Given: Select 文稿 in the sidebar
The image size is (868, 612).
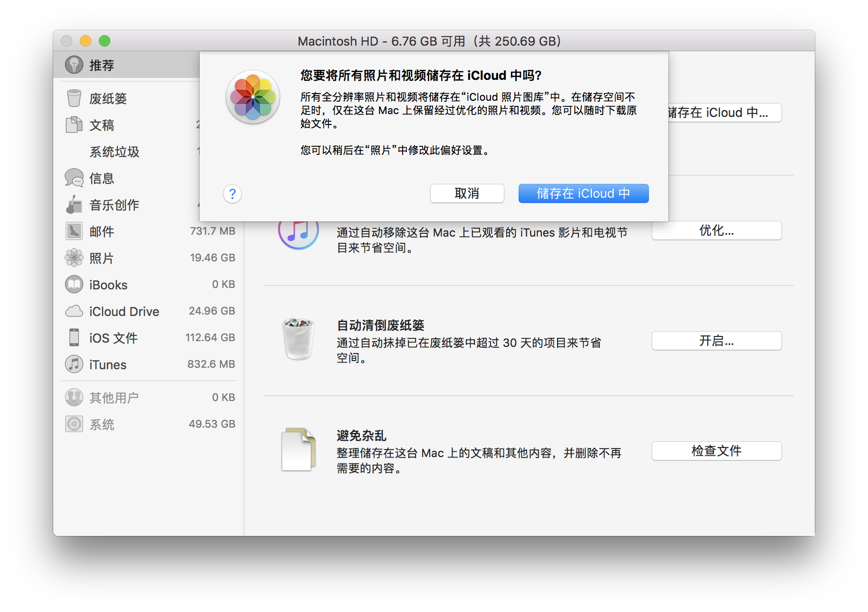Looking at the screenshot, I should tap(126, 125).
